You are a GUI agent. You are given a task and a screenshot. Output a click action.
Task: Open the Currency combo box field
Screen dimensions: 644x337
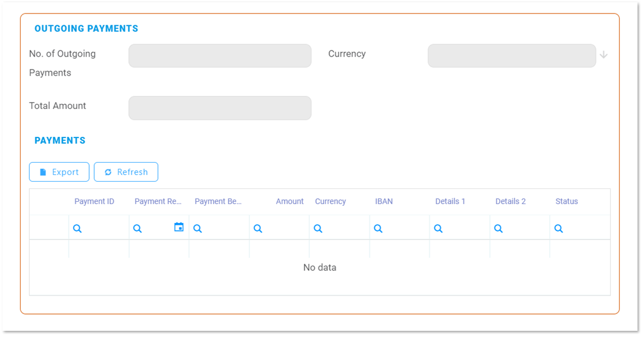[x=511, y=56]
